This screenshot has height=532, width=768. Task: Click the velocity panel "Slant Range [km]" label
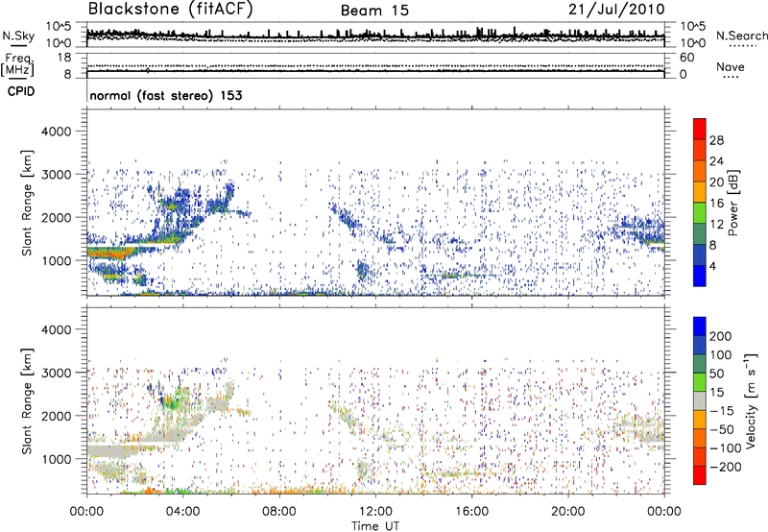(27, 401)
